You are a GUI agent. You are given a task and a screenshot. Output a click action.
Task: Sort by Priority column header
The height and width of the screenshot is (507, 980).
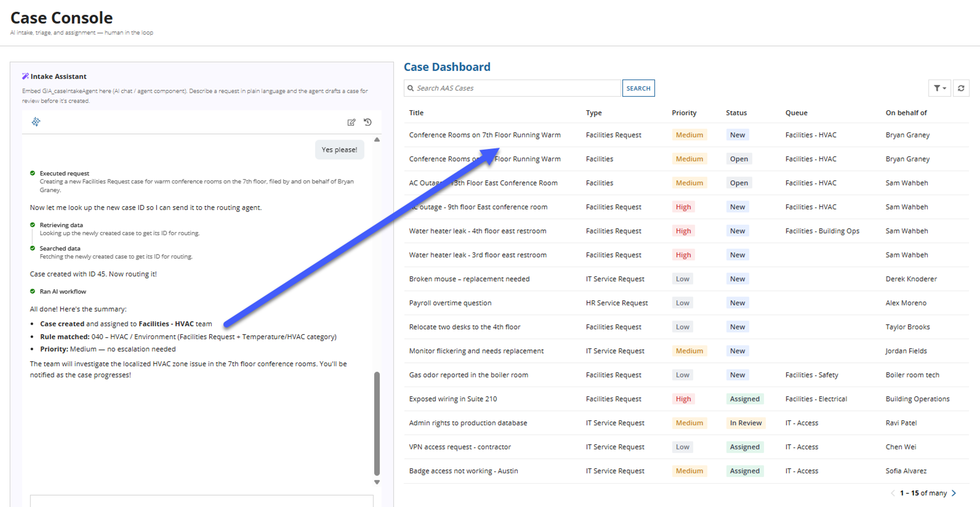pos(684,113)
